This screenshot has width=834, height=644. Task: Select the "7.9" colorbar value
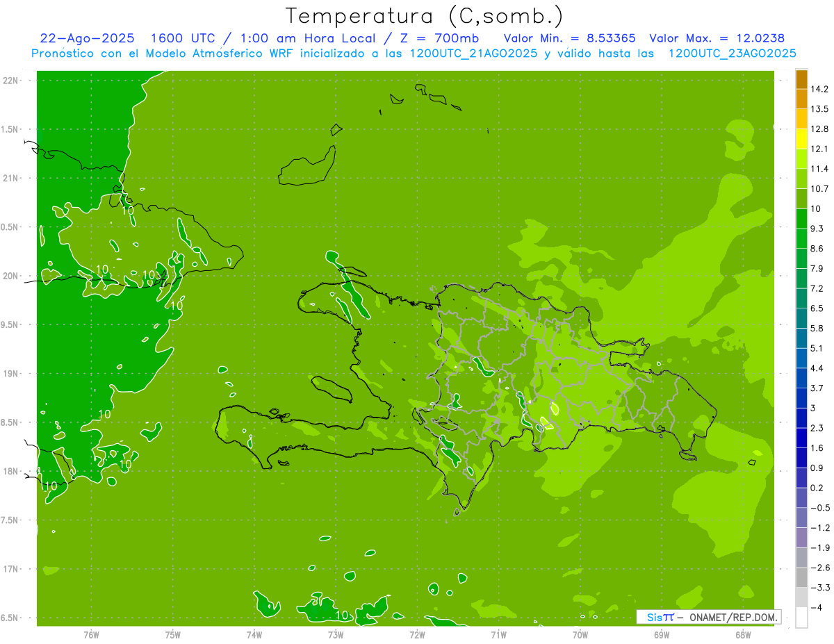(x=817, y=268)
